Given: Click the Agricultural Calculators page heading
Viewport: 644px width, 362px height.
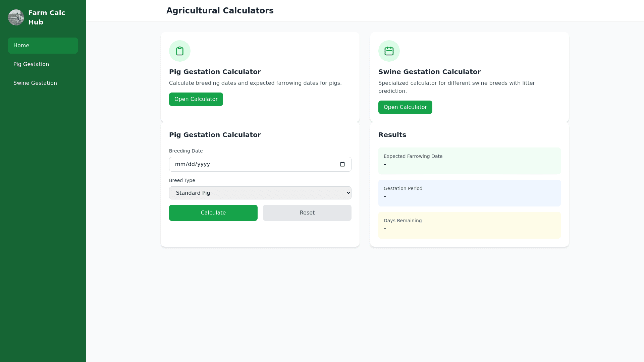Looking at the screenshot, I should point(220,11).
